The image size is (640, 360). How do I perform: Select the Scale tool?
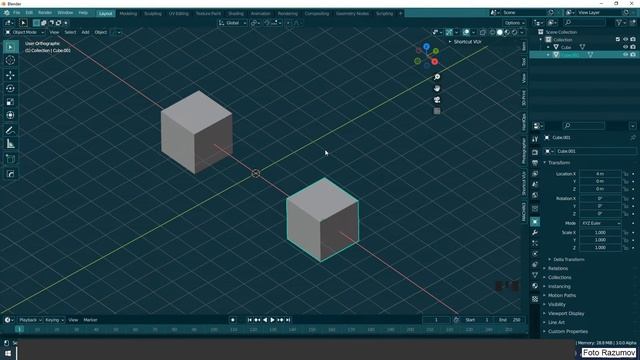[10, 102]
